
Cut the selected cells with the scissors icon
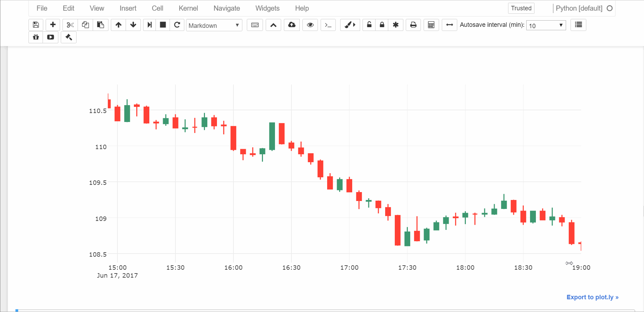coord(70,25)
